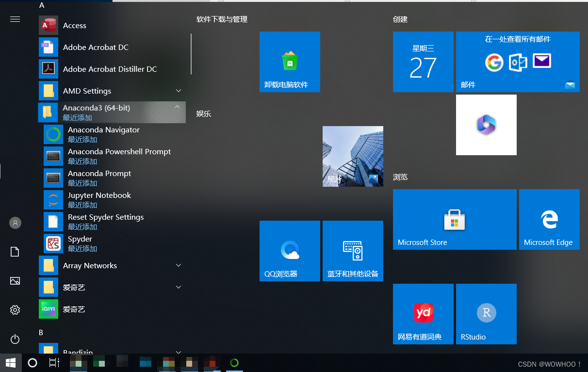
Task: Click the letter B group header
Action: [41, 332]
